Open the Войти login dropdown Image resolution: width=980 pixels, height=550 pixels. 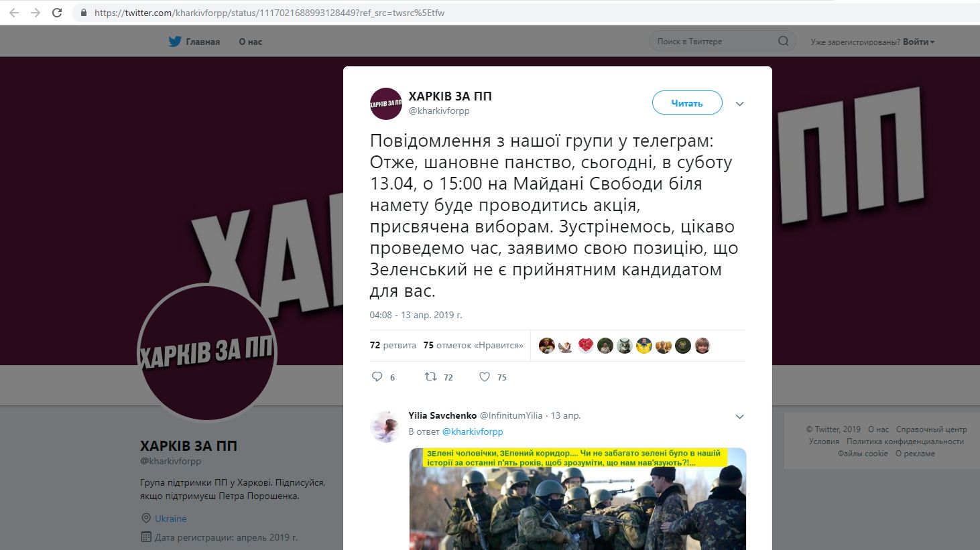click(918, 42)
